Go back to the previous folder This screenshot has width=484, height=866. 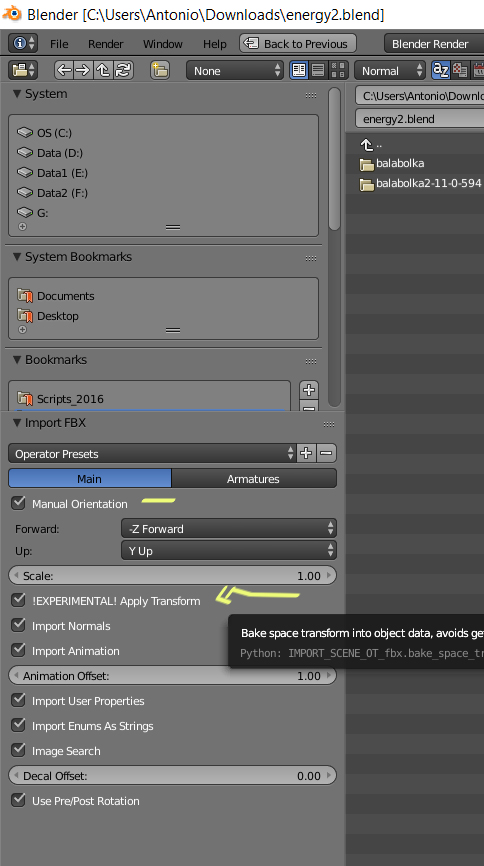(64, 70)
